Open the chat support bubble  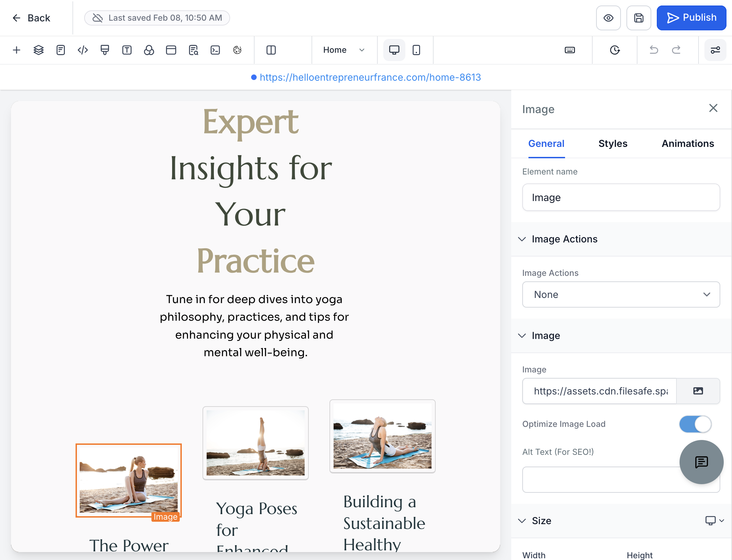[x=701, y=462]
